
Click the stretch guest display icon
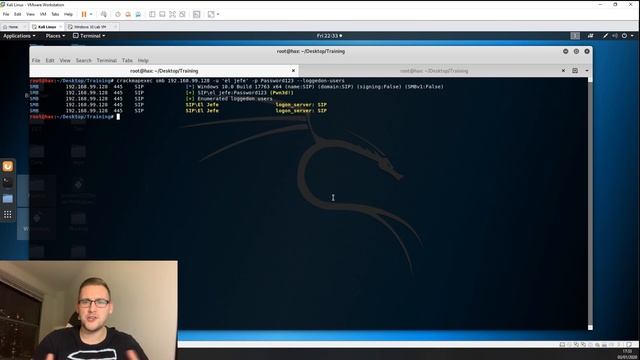pos(211,14)
